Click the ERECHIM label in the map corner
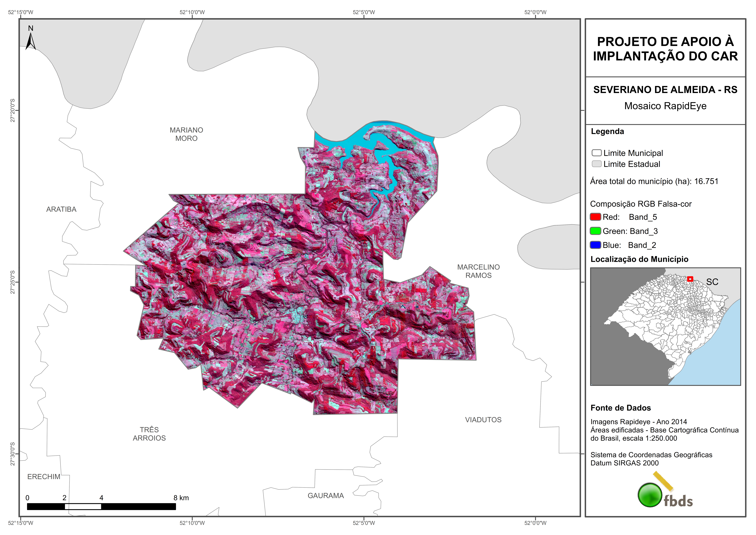Screen dimensions: 756x535 (x=44, y=477)
